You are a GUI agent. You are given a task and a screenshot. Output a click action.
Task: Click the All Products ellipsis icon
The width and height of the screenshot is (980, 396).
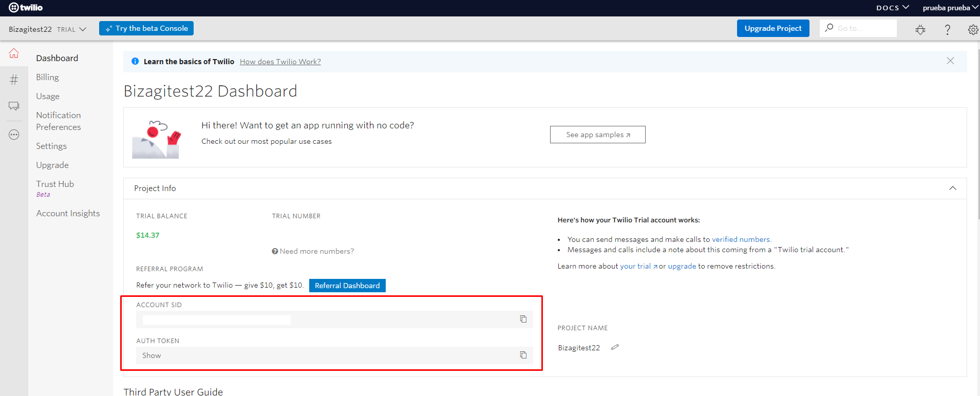(x=14, y=135)
